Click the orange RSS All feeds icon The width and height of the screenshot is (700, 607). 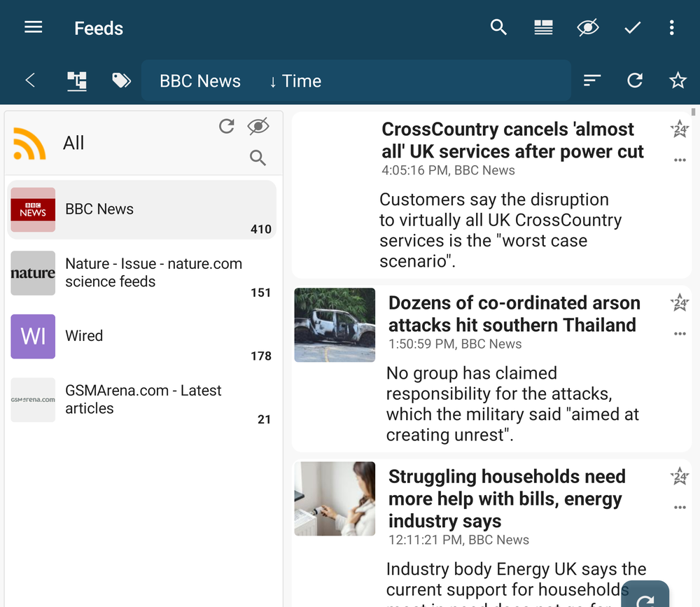29,144
